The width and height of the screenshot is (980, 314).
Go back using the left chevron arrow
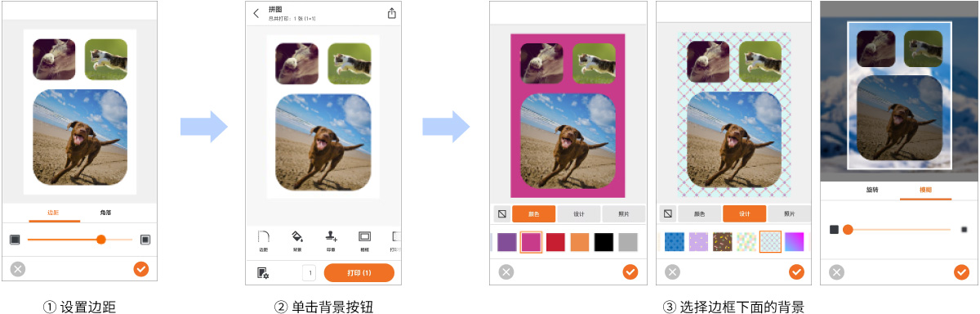click(x=256, y=13)
